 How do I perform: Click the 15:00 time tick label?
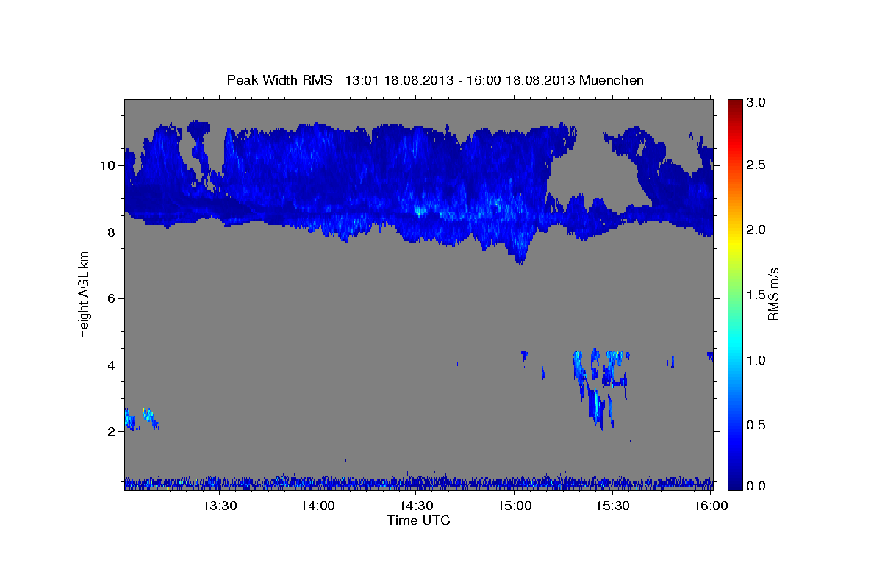[x=514, y=506]
